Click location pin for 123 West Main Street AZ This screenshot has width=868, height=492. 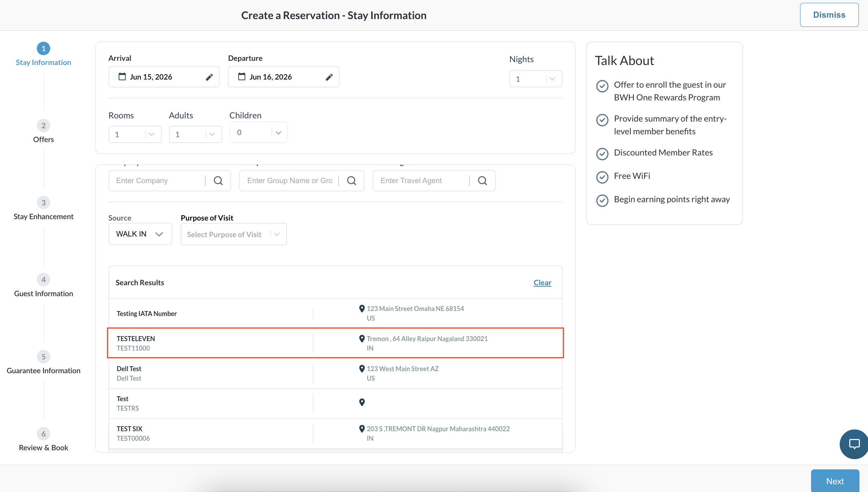(x=362, y=369)
